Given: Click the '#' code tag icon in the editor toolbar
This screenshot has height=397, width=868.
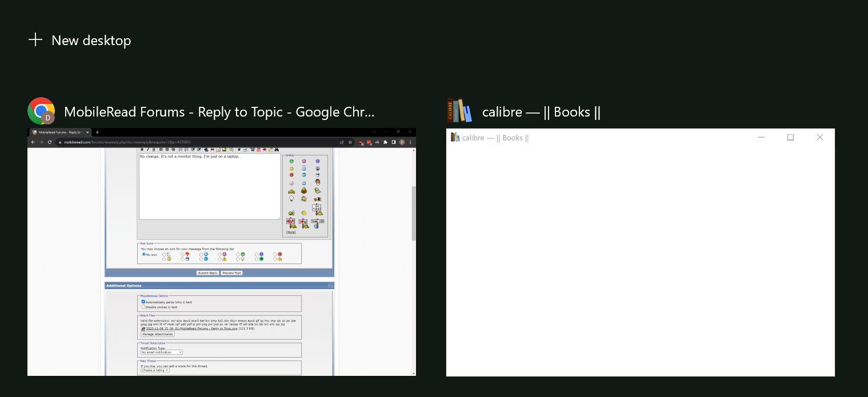Looking at the screenshot, I should 239,150.
